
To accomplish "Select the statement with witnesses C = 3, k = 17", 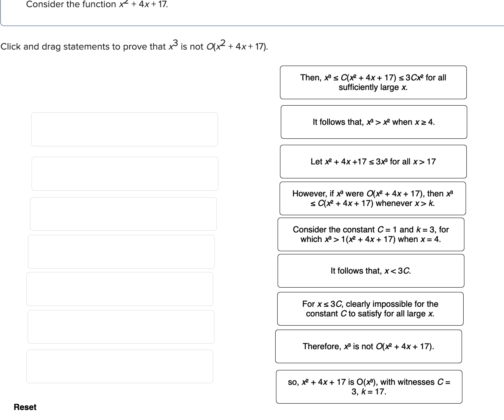I will (369, 387).
